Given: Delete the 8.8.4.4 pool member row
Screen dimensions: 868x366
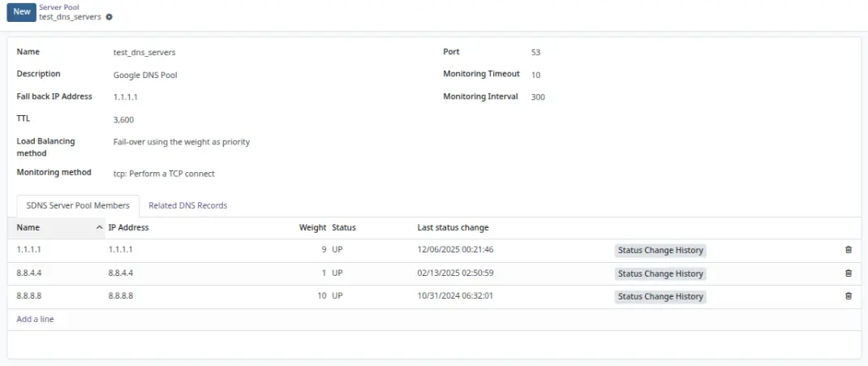Looking at the screenshot, I should click(849, 273).
